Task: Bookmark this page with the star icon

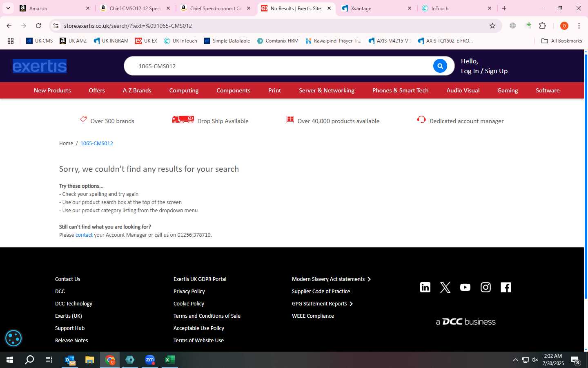Action: 492,26
